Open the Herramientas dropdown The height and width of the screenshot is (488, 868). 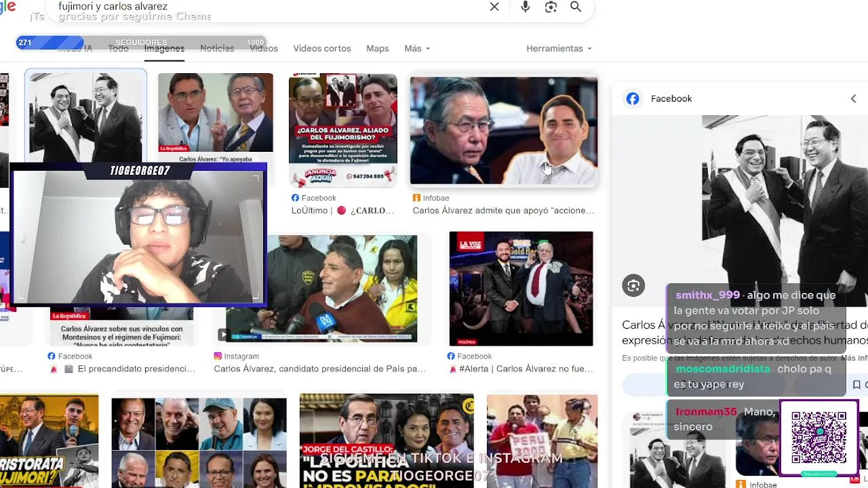(x=559, y=48)
